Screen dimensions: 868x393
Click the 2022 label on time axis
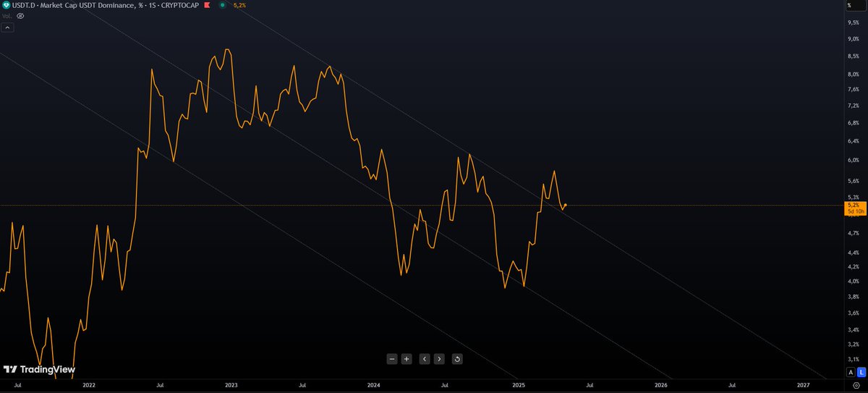tap(89, 386)
